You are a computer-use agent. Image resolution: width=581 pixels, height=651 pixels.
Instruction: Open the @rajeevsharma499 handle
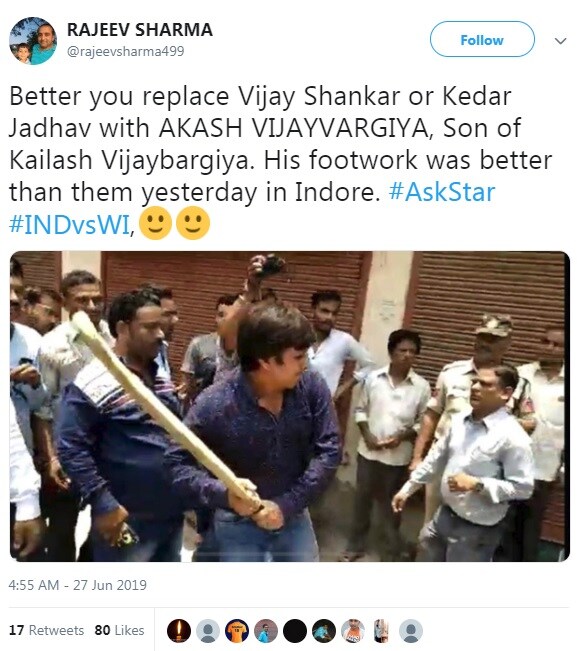[125, 51]
